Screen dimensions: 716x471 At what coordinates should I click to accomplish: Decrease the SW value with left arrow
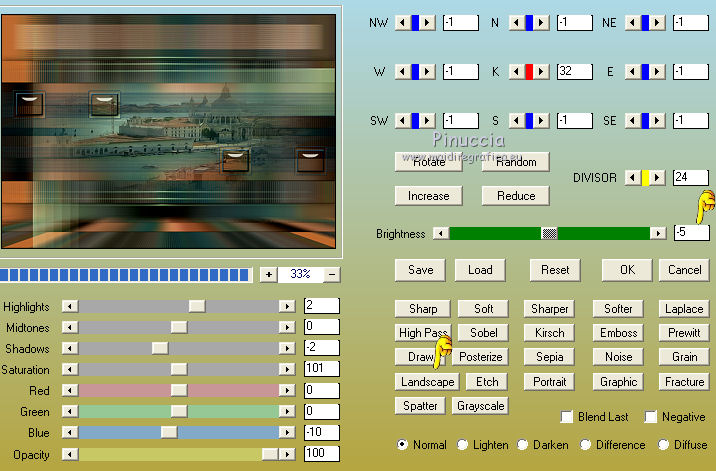tap(402, 121)
